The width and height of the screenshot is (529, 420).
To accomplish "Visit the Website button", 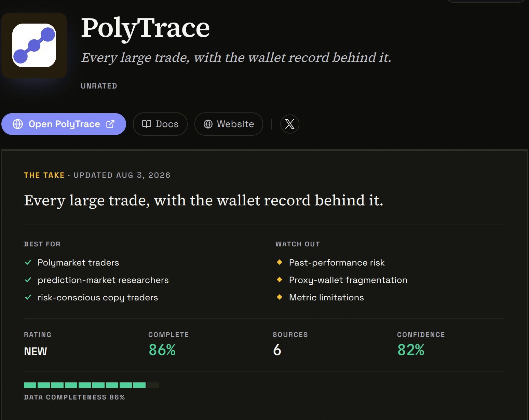I will 229,124.
